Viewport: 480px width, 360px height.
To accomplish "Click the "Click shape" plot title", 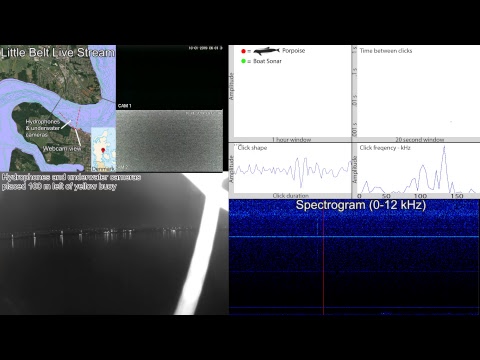I will (252, 148).
